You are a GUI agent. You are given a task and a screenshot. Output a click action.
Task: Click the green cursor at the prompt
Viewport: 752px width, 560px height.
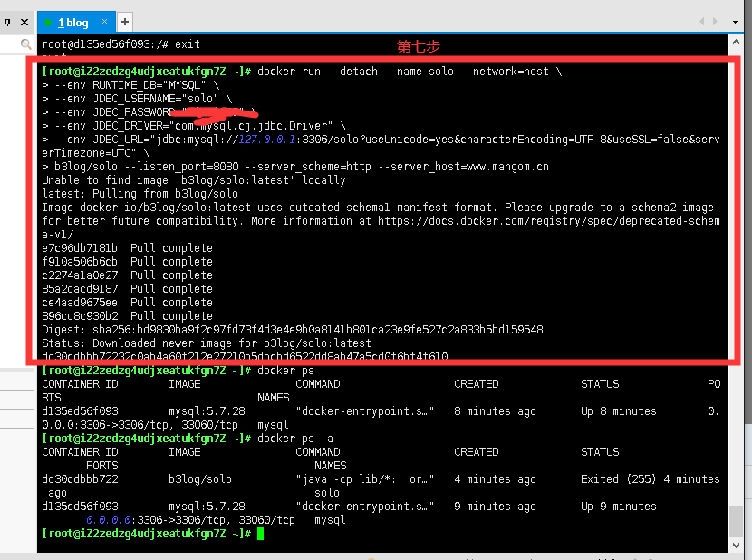pos(260,534)
